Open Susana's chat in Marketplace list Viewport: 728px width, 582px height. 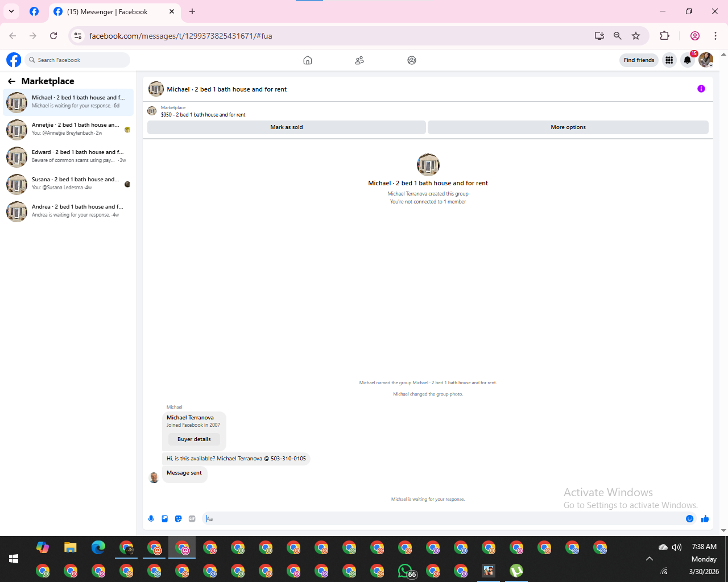(x=68, y=184)
